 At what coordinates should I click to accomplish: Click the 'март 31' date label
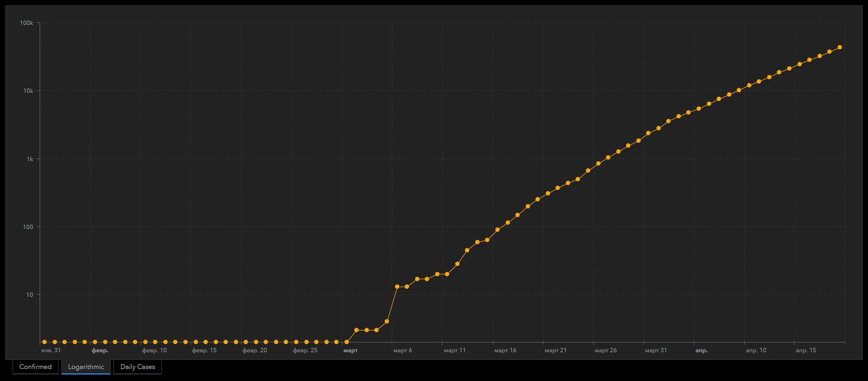pos(656,351)
